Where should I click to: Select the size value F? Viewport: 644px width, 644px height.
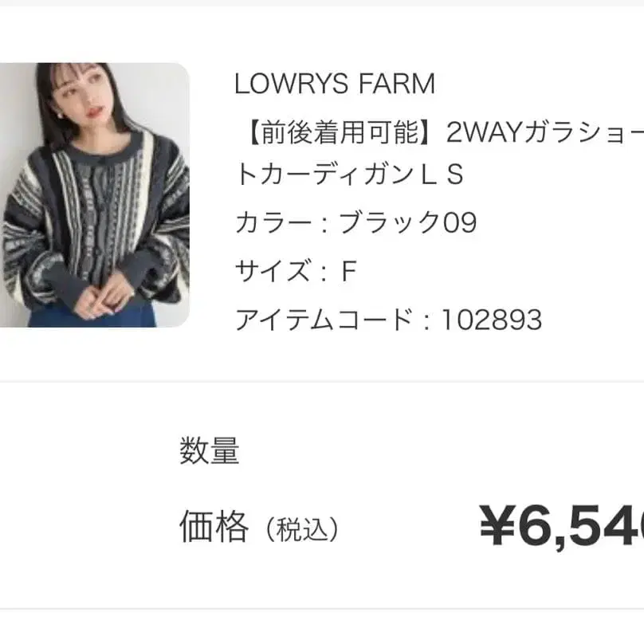pos(348,272)
